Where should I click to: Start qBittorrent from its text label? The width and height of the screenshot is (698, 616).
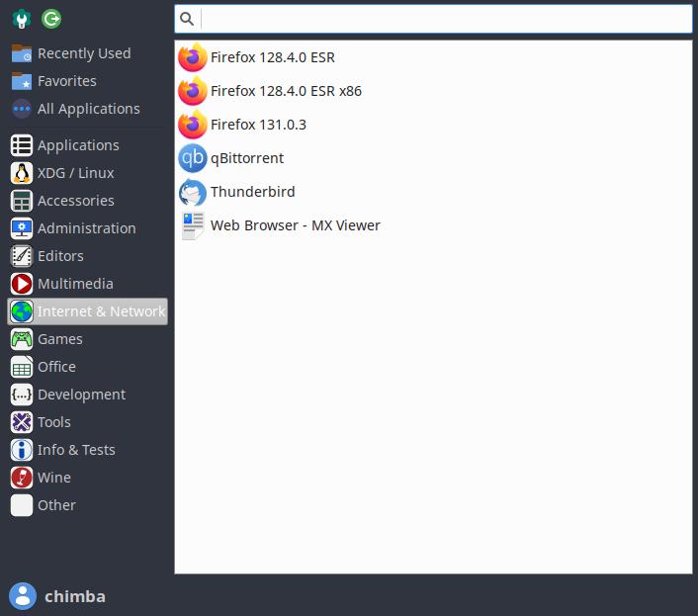tap(247, 158)
